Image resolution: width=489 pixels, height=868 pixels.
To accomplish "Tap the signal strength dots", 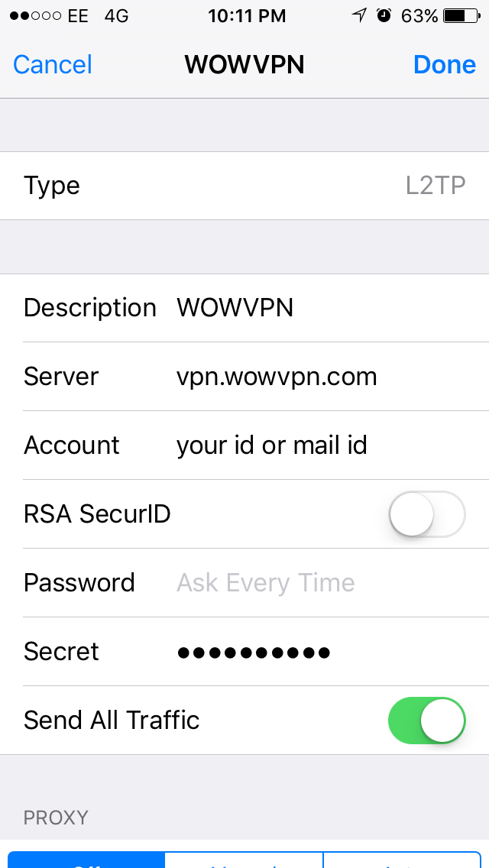I will click(x=35, y=16).
